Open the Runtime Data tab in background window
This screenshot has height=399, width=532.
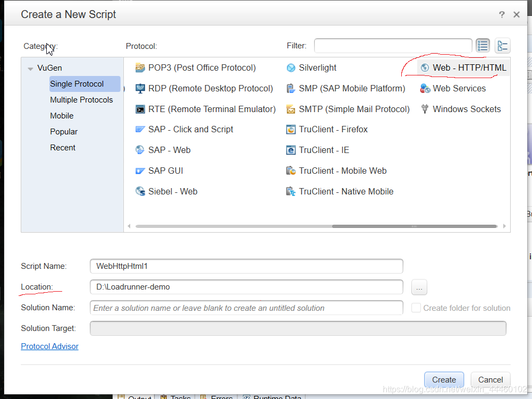click(273, 397)
